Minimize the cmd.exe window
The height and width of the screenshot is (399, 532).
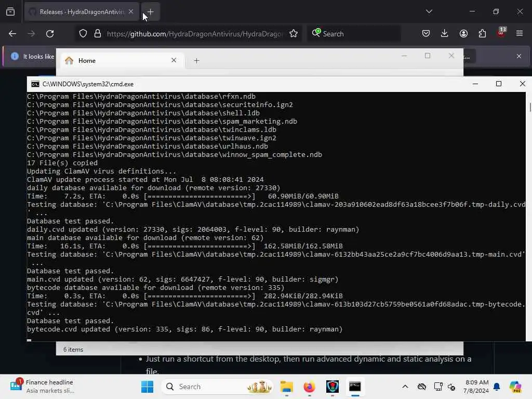pyautogui.click(x=475, y=84)
